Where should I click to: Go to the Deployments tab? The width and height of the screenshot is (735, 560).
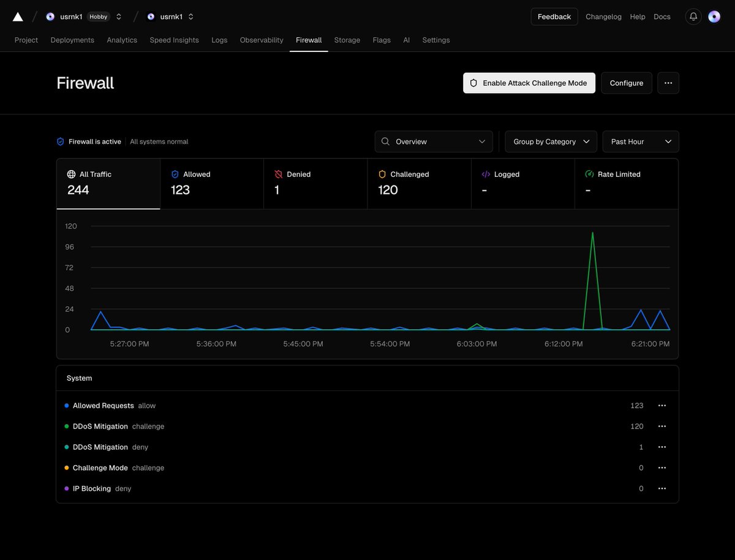coord(72,40)
